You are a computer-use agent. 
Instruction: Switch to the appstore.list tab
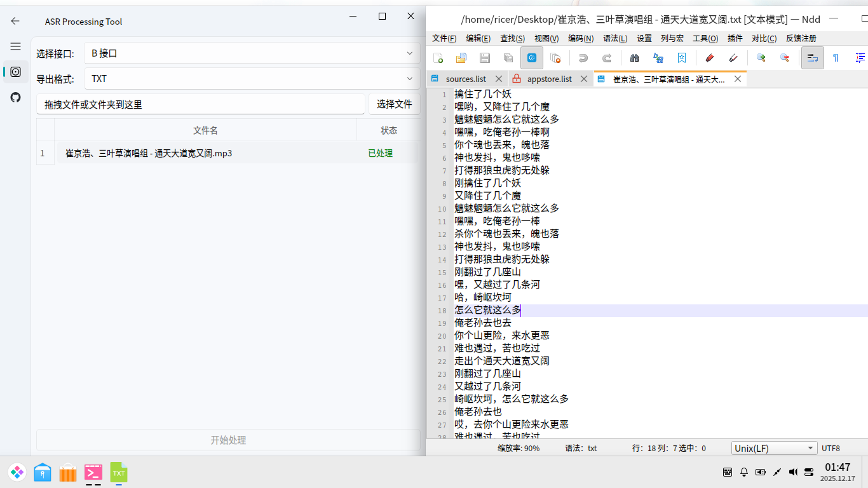click(549, 79)
